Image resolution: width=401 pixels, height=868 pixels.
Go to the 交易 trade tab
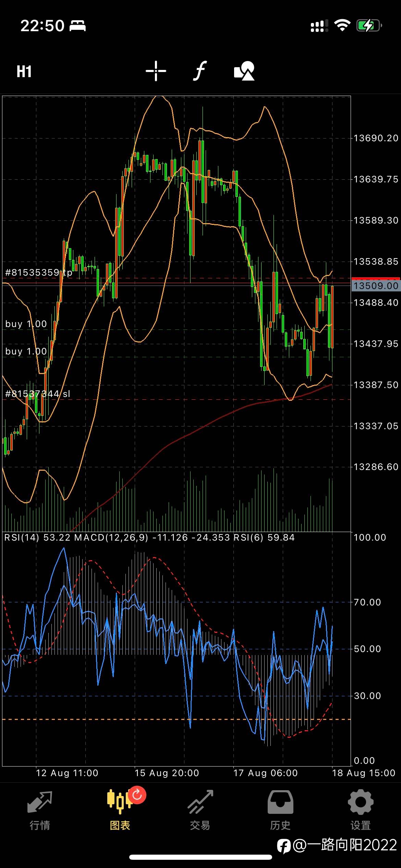point(200,810)
